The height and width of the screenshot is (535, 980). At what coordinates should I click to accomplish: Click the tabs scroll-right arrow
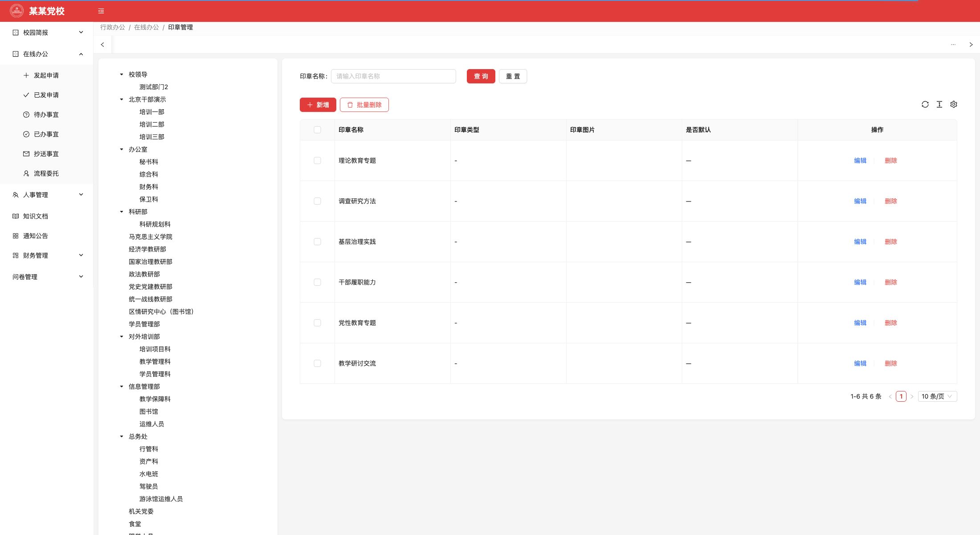pyautogui.click(x=971, y=45)
